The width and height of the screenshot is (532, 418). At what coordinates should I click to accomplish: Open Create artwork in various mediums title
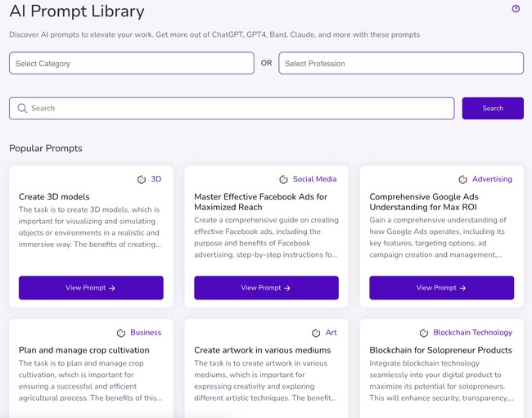point(263,350)
